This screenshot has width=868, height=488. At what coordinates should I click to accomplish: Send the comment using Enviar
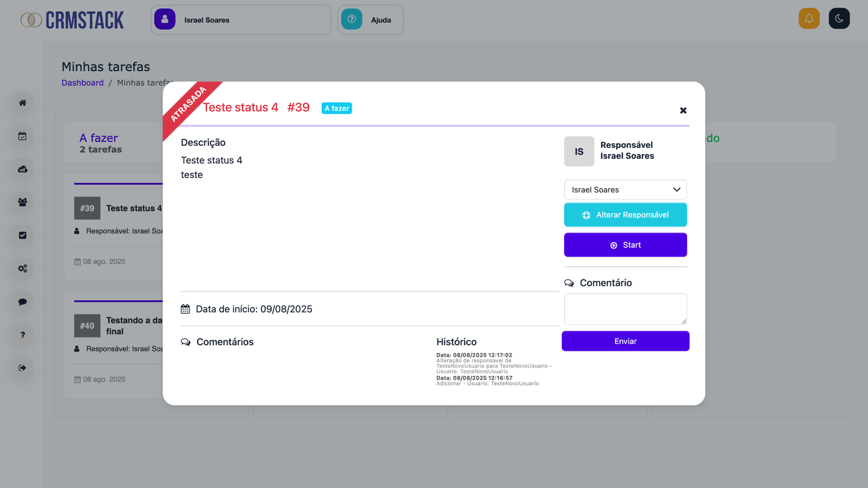tap(625, 341)
